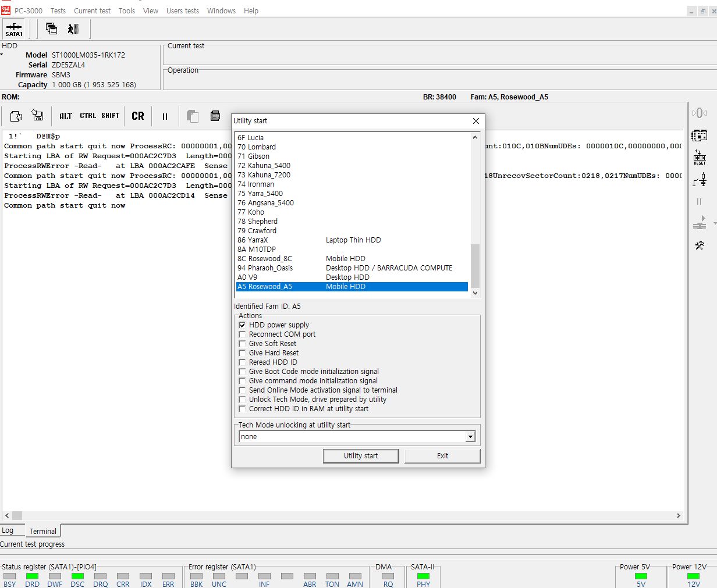Uncheck HDD power supply checkbox
Viewport: 717px width, 588px height.
(x=242, y=325)
